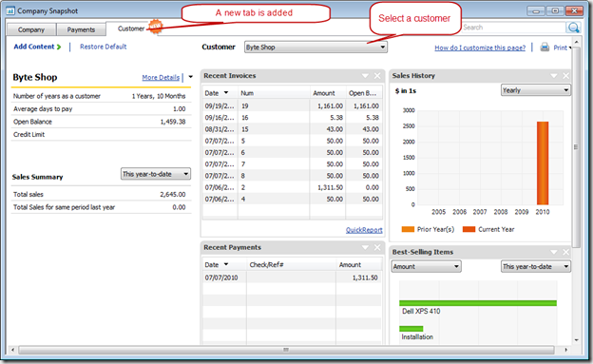Collapse the Best-Selling Items panel
Image resolution: width=593 pixels, height=364 pixels.
pos(554,252)
